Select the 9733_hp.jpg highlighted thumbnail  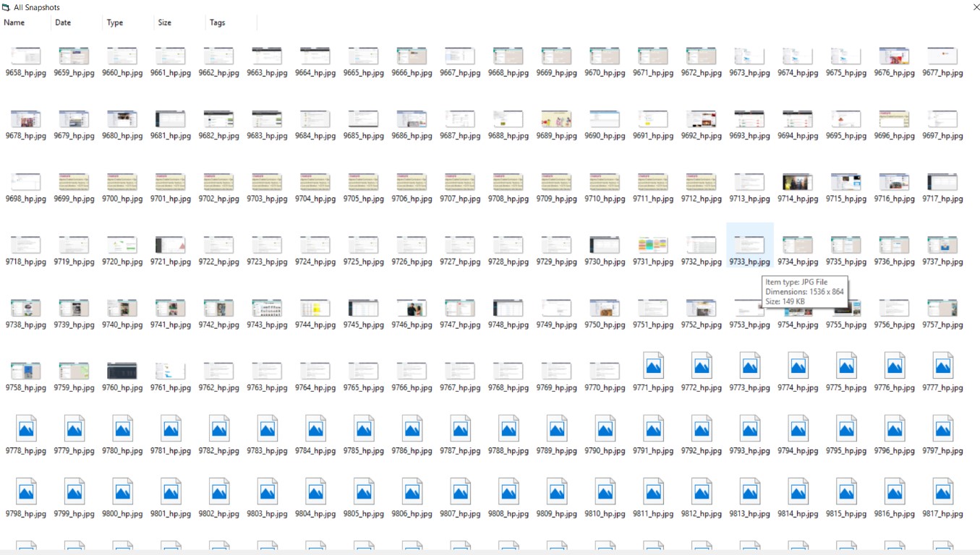coord(749,245)
